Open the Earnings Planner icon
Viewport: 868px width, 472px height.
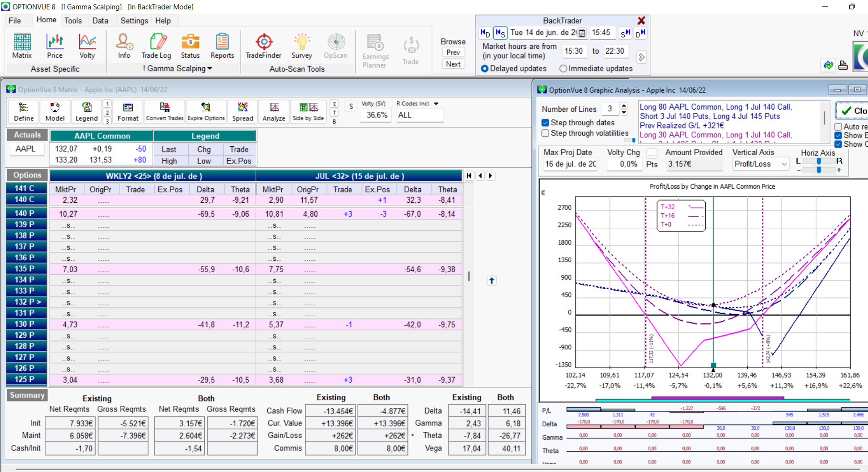375,51
